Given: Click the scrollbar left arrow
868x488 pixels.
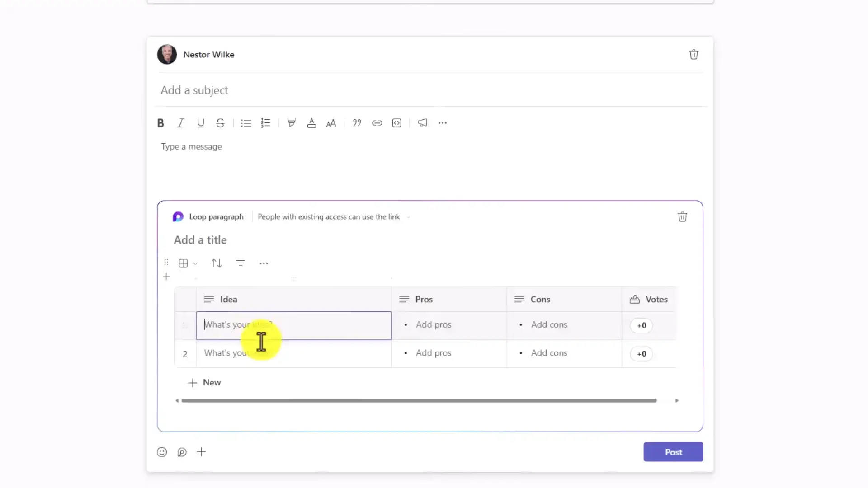Looking at the screenshot, I should pyautogui.click(x=177, y=401).
